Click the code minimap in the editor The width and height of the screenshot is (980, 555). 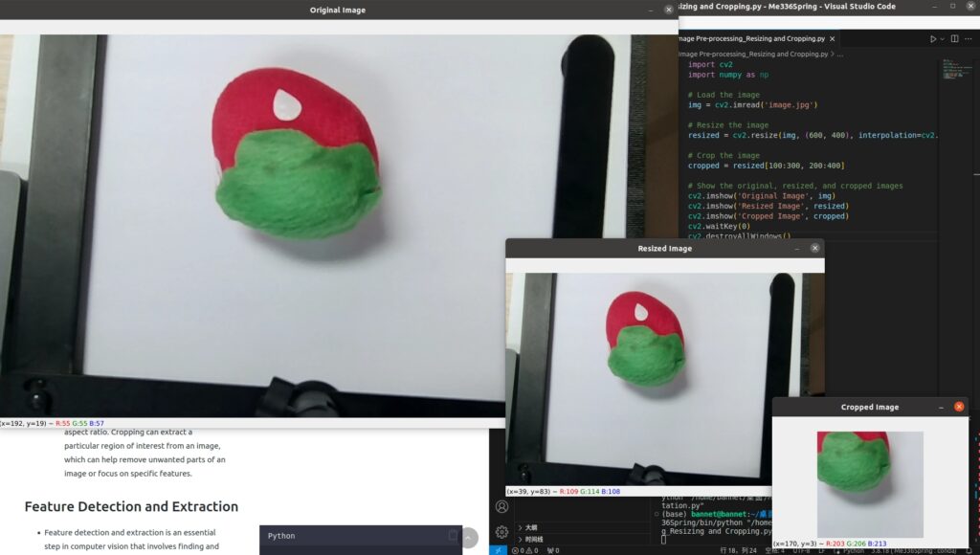click(x=958, y=69)
